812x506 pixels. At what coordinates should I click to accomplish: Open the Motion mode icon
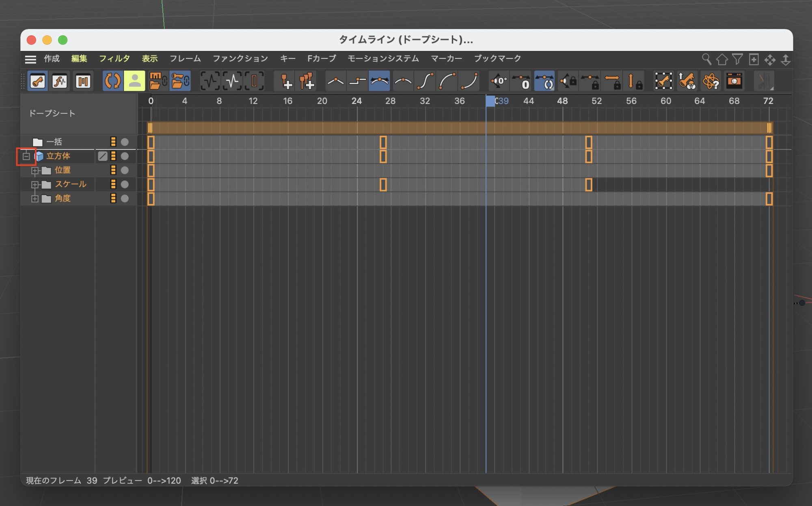(83, 81)
